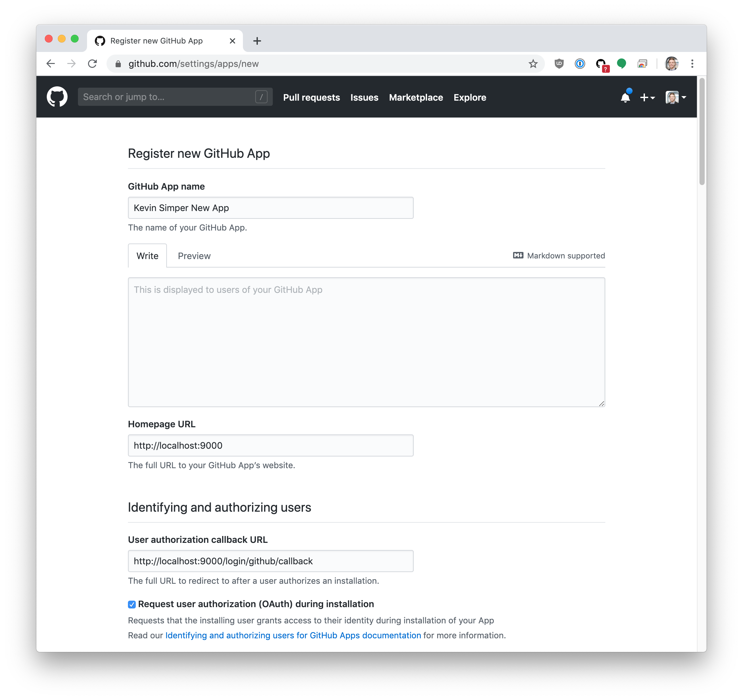Open the Explore navigation menu item

point(470,97)
